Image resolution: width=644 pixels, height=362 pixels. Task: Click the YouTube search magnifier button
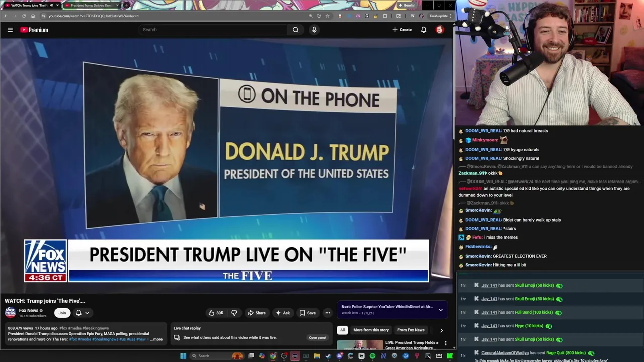[x=295, y=30]
